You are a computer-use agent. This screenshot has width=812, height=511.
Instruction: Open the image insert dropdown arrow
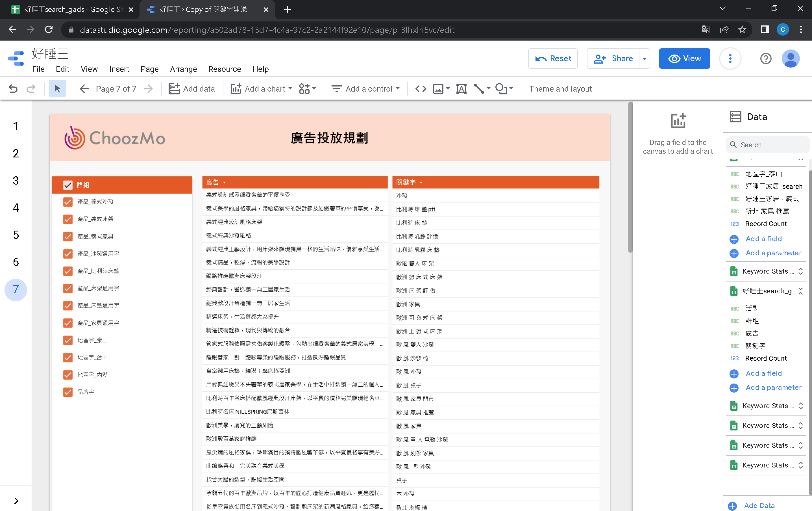tap(448, 89)
